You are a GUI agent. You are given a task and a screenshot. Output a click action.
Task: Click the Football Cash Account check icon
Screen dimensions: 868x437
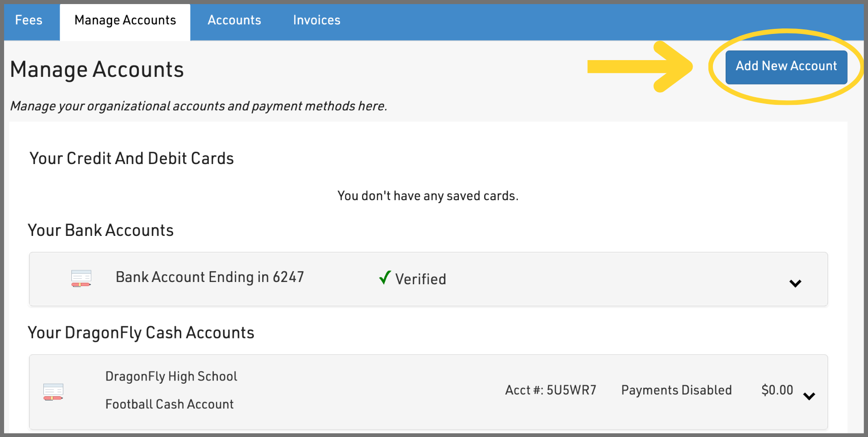(53, 391)
